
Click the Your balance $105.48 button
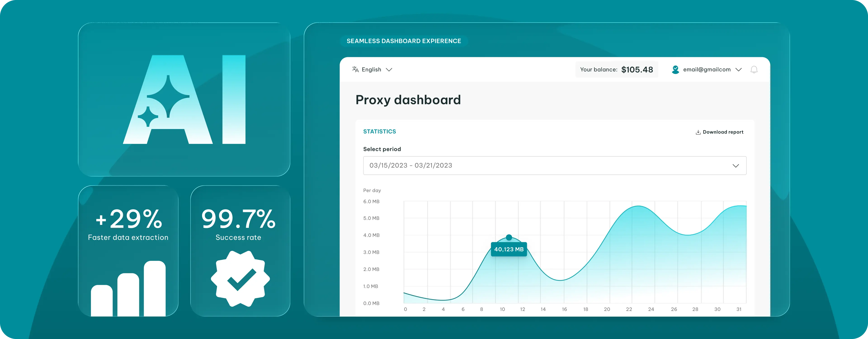coord(616,70)
